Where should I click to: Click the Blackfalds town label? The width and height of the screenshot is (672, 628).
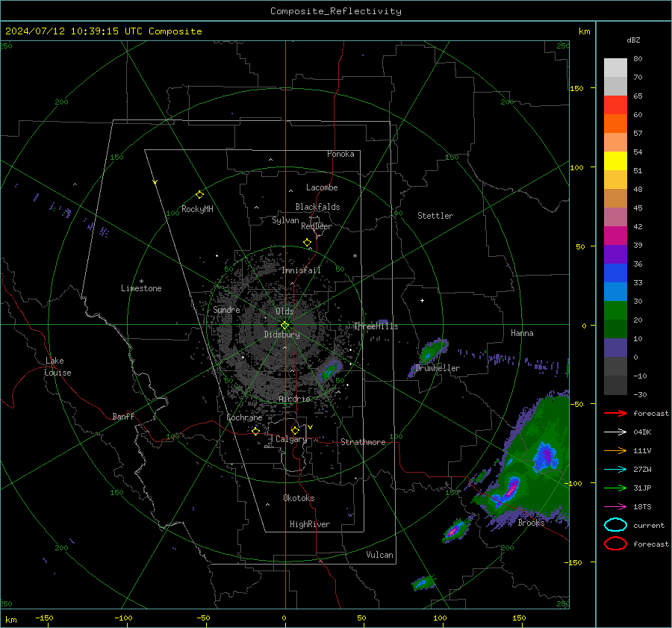coord(317,207)
